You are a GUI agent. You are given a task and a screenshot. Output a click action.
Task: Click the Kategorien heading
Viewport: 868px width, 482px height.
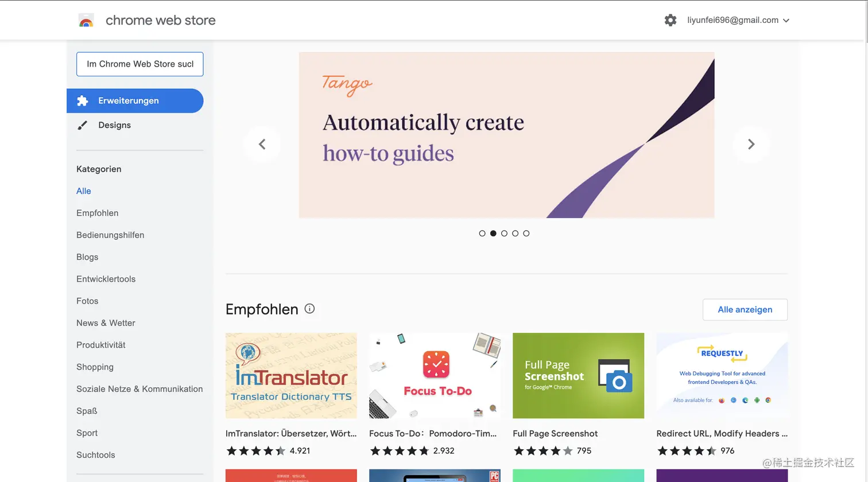click(99, 169)
